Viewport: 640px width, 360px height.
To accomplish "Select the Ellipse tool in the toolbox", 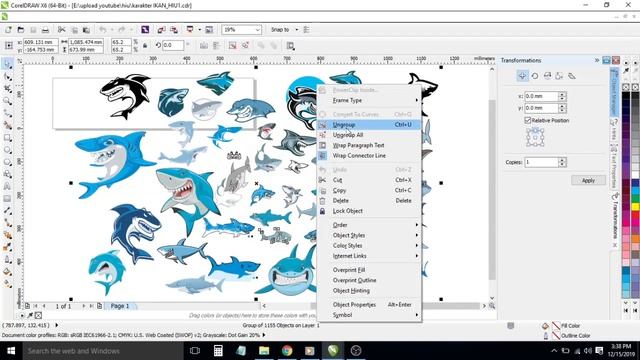I will pos(7,150).
